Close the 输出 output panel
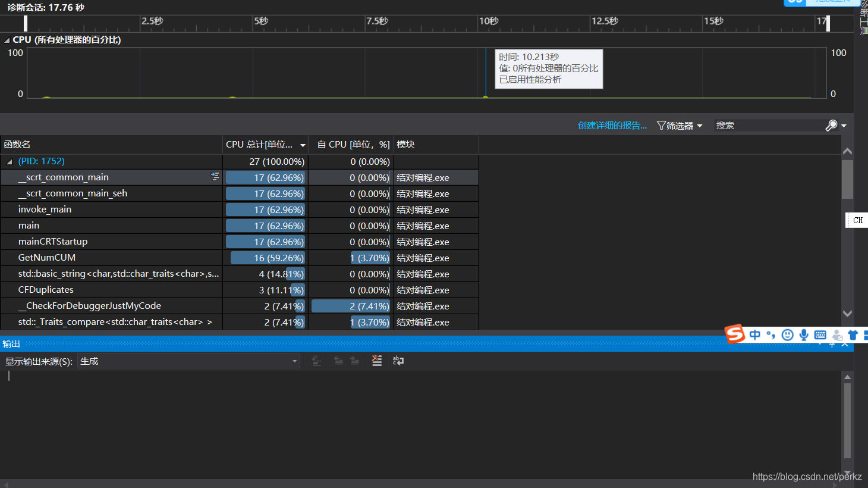This screenshot has width=868, height=488. click(845, 345)
